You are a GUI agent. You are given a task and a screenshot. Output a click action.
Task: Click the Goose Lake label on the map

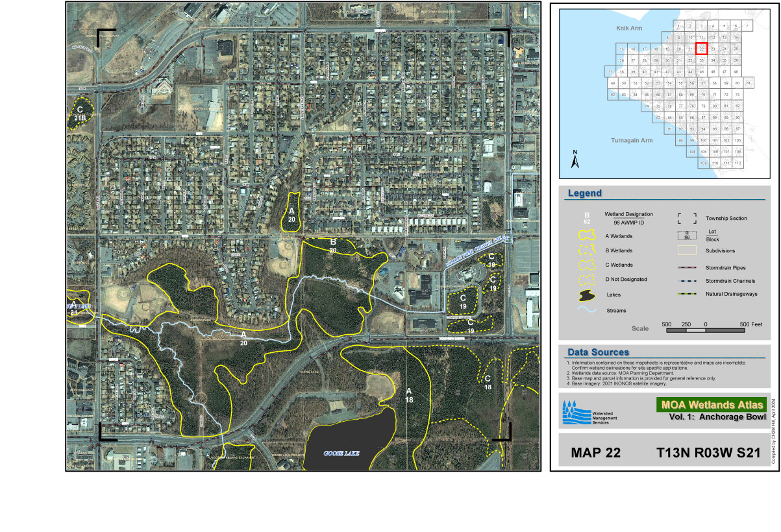[x=341, y=453]
